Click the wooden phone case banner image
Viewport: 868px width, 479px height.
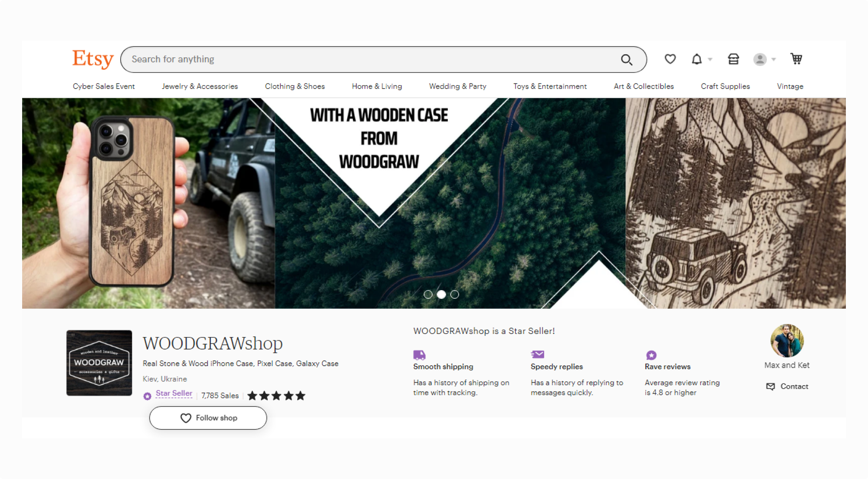[x=148, y=203]
